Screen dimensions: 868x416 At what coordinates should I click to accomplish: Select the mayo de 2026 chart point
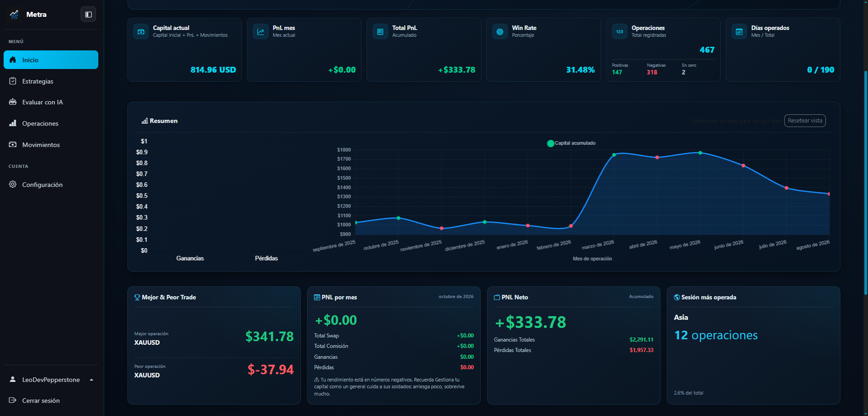[x=700, y=153]
